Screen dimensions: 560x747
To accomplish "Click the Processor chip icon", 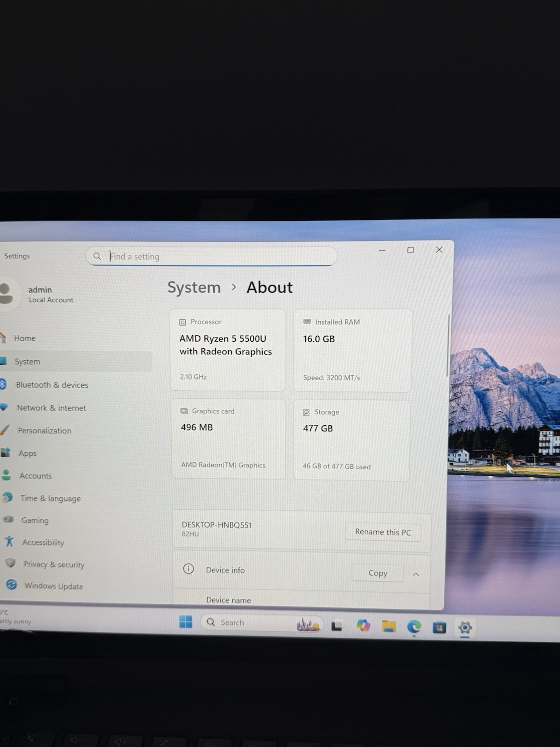I will (x=183, y=322).
